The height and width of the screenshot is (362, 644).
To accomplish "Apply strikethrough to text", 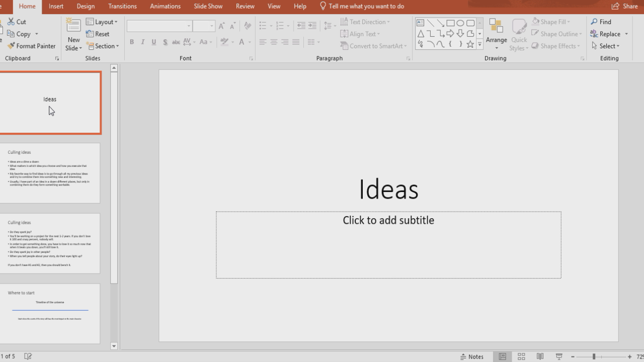I will 176,42.
